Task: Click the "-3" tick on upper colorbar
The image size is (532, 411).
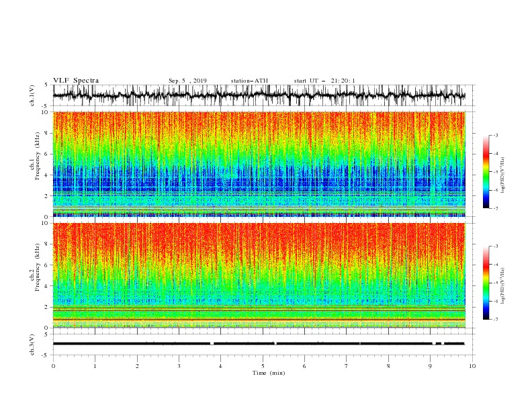Action: (x=496, y=135)
